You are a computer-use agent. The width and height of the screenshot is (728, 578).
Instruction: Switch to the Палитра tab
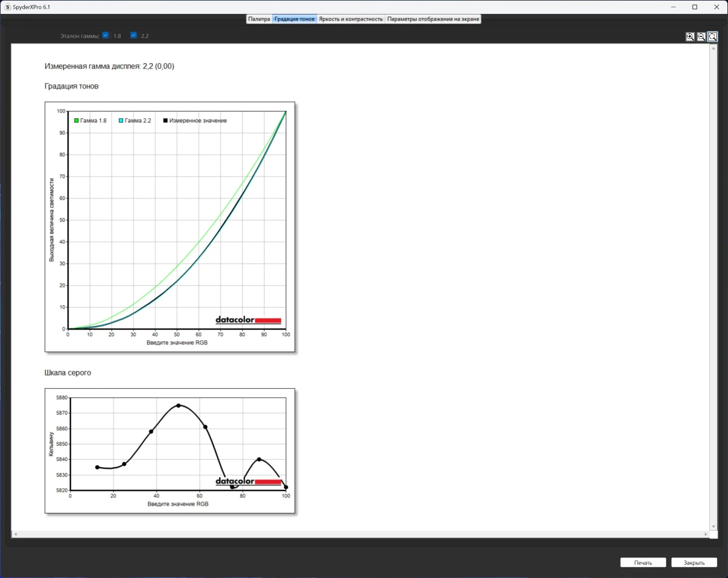(x=259, y=19)
